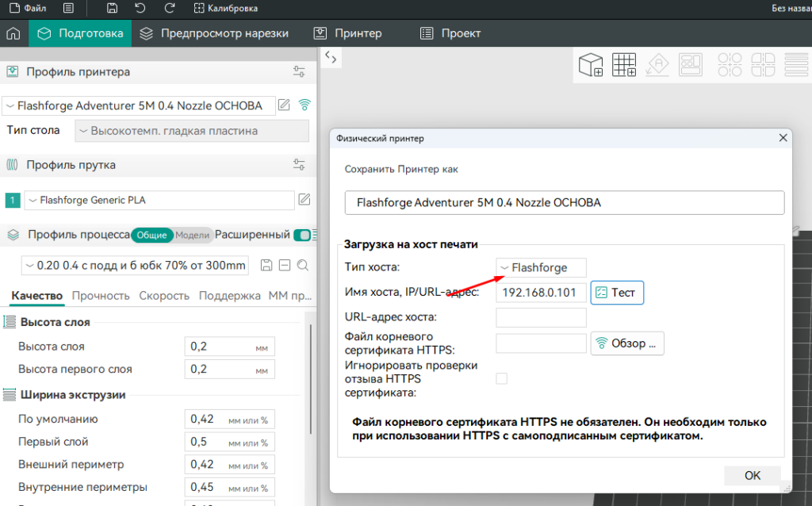Click the HTTPS root certificate file field

click(541, 343)
